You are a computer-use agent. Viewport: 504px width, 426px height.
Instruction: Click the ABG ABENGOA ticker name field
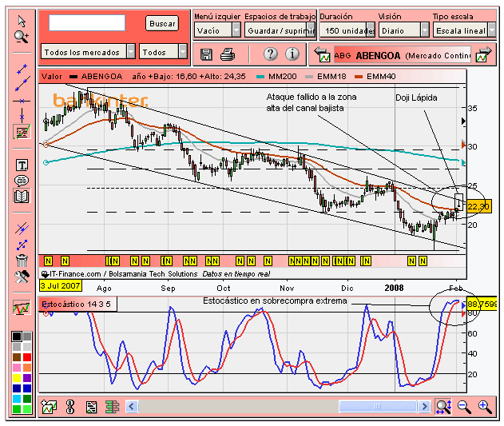coord(403,55)
